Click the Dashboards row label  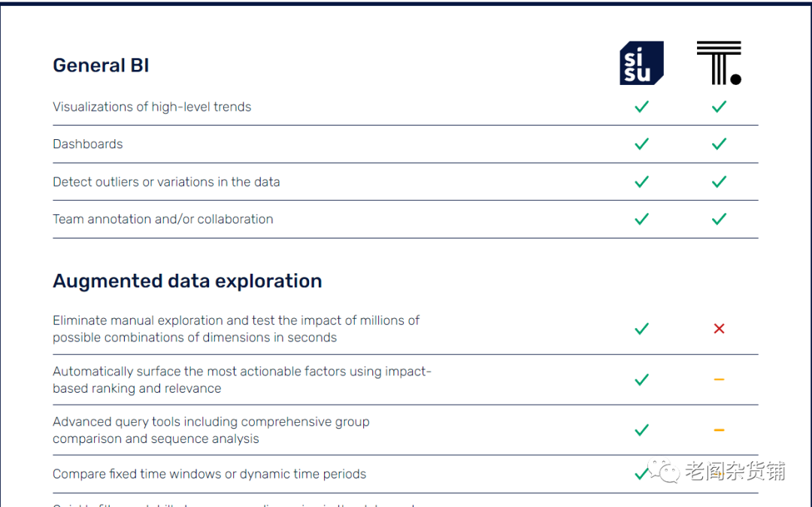click(x=87, y=144)
